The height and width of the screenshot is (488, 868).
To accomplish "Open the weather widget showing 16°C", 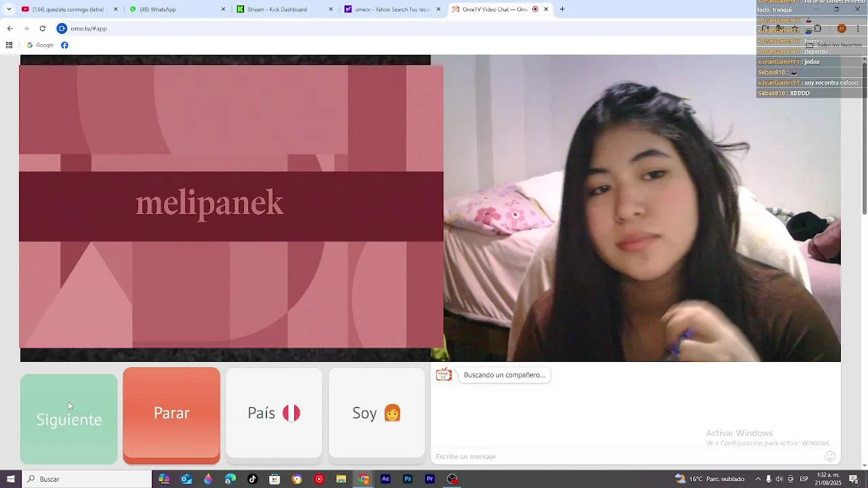I will pyautogui.click(x=709, y=479).
